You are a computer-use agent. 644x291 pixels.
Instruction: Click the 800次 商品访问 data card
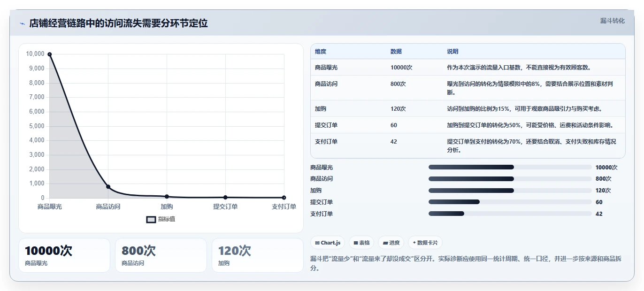[x=161, y=255]
